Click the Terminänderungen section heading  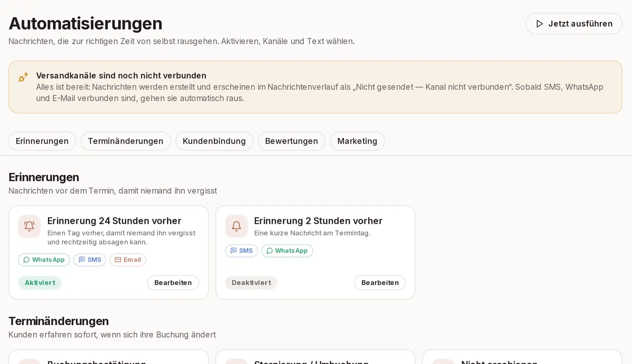[x=58, y=321]
